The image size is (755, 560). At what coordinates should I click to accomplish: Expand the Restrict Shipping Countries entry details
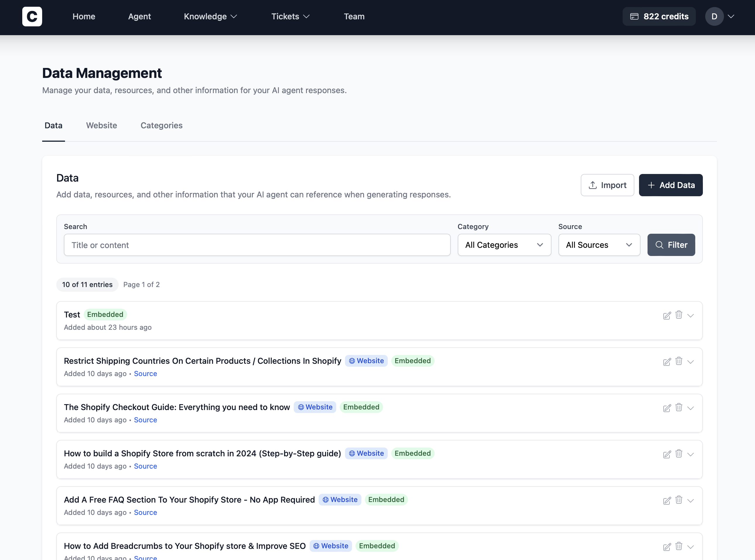pyautogui.click(x=690, y=362)
